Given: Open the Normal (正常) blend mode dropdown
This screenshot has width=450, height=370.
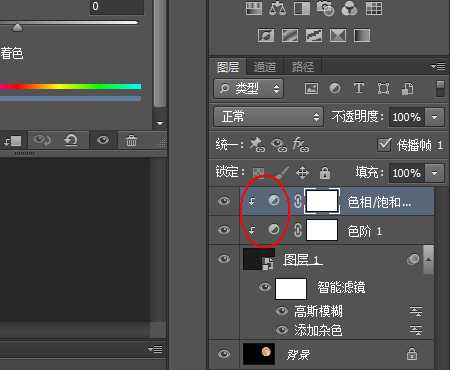Looking at the screenshot, I should pyautogui.click(x=268, y=117).
